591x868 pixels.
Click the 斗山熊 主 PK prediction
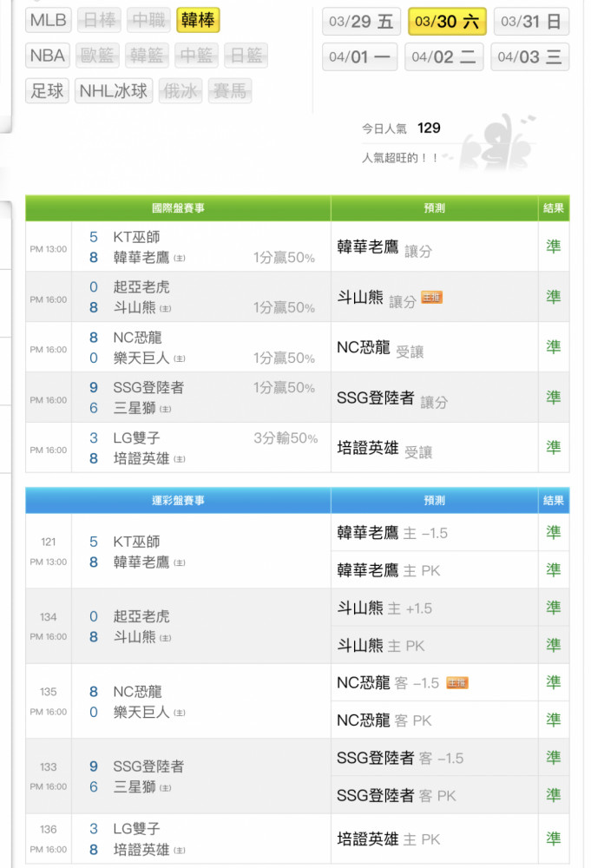point(381,646)
